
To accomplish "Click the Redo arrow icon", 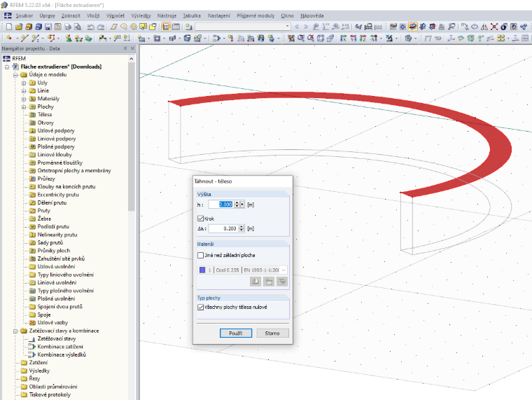I will [x=101, y=27].
